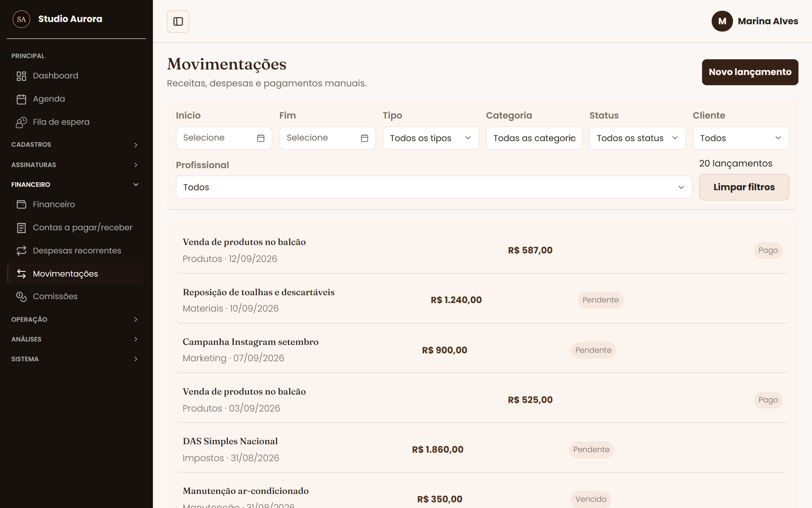Select Movimentações in sidebar

tap(76, 274)
